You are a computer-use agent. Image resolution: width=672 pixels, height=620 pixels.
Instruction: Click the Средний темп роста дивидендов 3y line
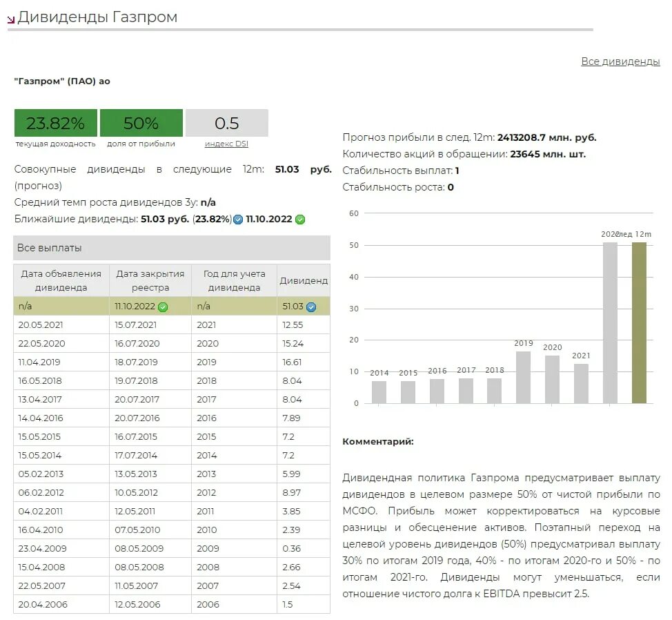click(115, 202)
